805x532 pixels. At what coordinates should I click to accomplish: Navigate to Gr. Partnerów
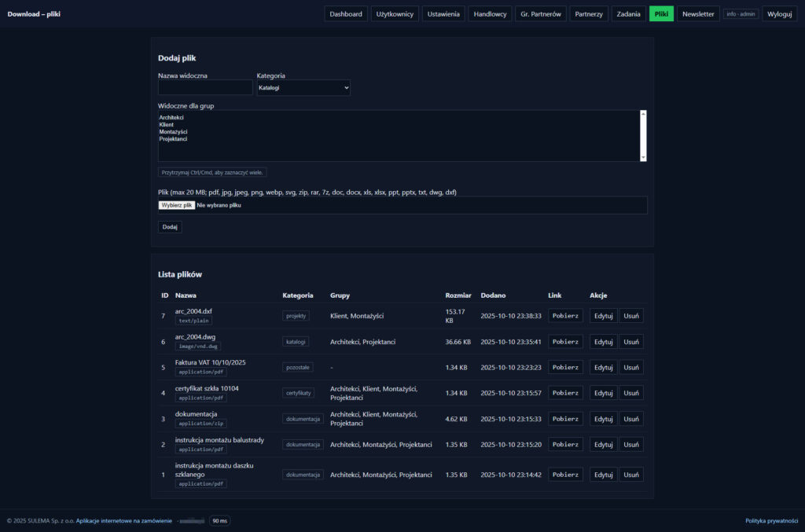(541, 14)
